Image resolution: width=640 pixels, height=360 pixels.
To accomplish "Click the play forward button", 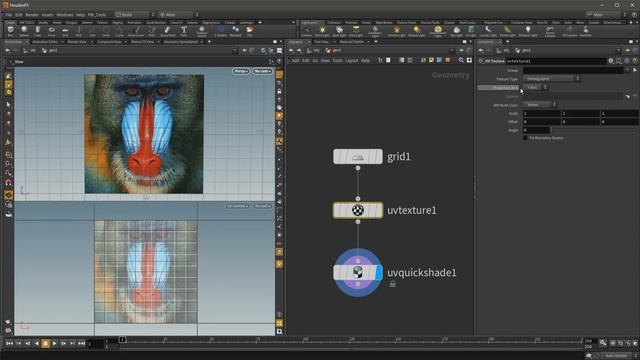I will 54,344.
